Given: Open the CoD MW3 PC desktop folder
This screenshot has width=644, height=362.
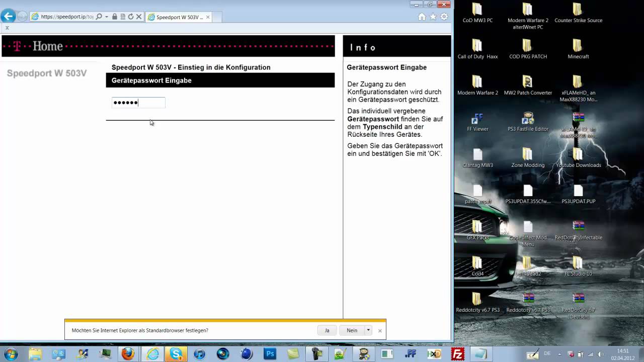Looking at the screenshot, I should coord(477,14).
